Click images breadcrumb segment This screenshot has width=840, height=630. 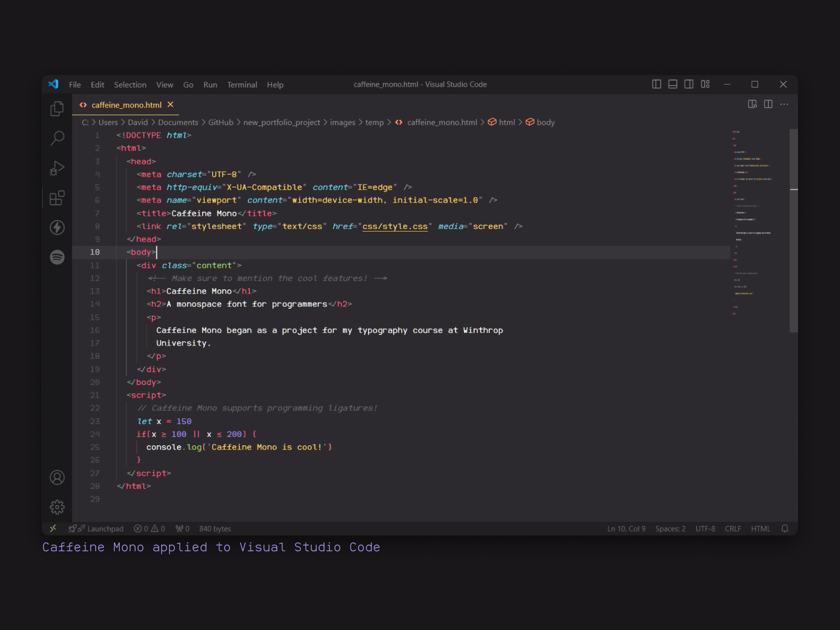(342, 122)
